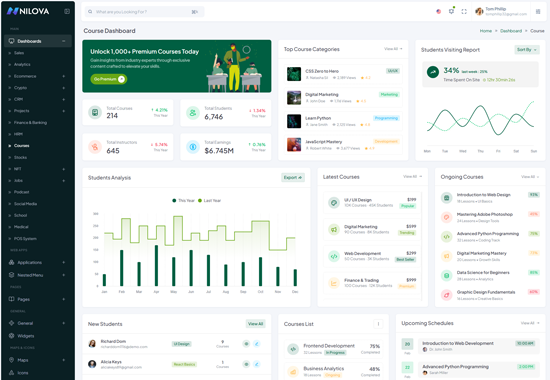Click the sidebar collapse icon beside the Nilova logo
Screen dimensions: 550x380
[x=67, y=11]
